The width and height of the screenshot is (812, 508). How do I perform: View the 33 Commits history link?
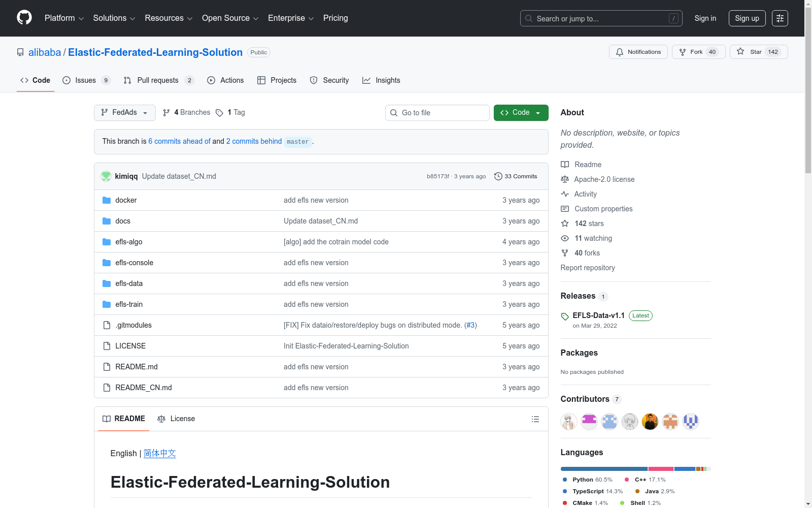tap(516, 176)
